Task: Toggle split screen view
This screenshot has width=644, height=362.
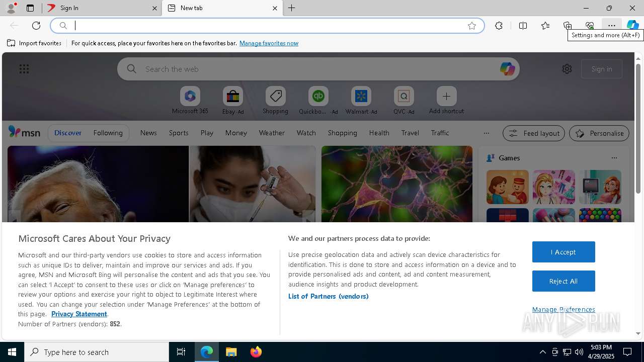Action: click(523, 26)
